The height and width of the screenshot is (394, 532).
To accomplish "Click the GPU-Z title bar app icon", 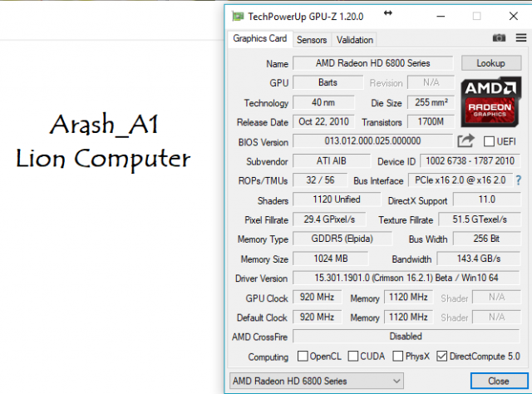I will 239,15.
